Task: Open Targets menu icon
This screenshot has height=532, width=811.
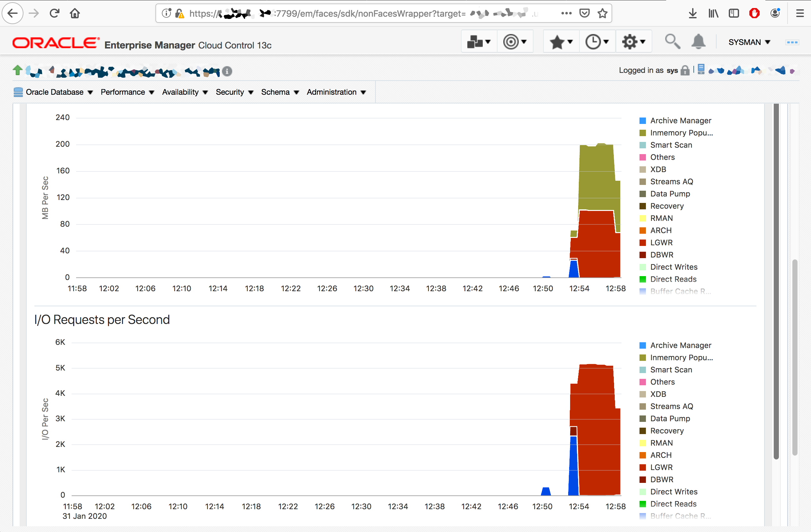Action: pos(515,41)
